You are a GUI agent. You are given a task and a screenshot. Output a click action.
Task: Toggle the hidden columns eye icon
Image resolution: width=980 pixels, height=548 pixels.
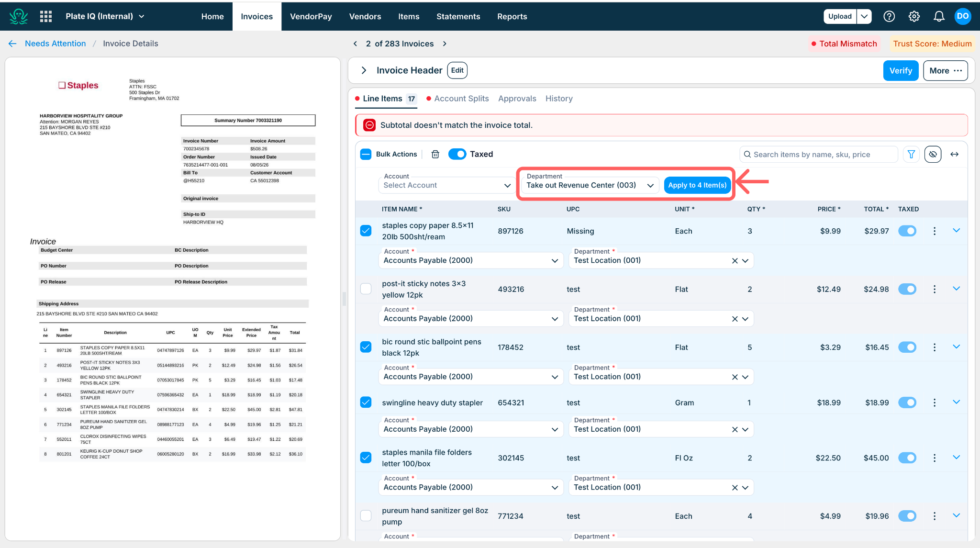933,154
